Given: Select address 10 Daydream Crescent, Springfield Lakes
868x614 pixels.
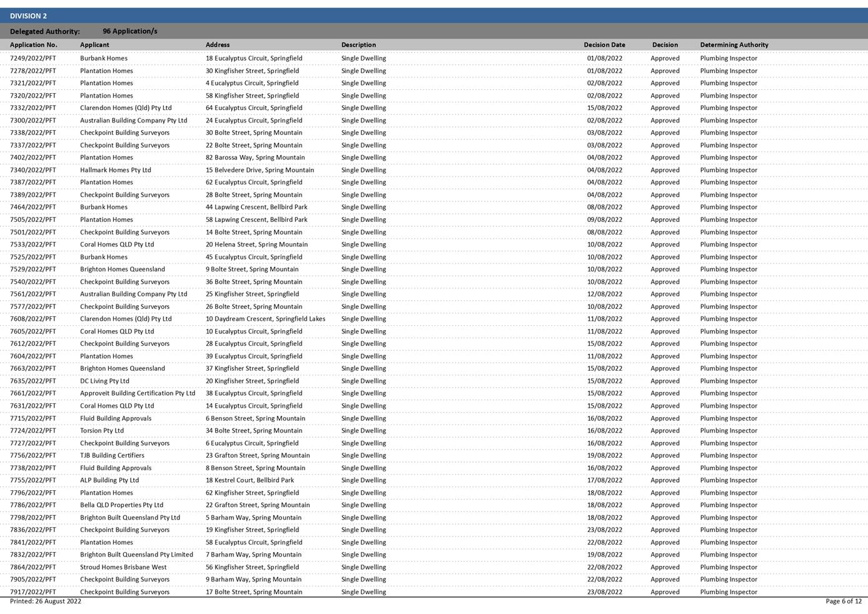Looking at the screenshot, I should pyautogui.click(x=265, y=319).
